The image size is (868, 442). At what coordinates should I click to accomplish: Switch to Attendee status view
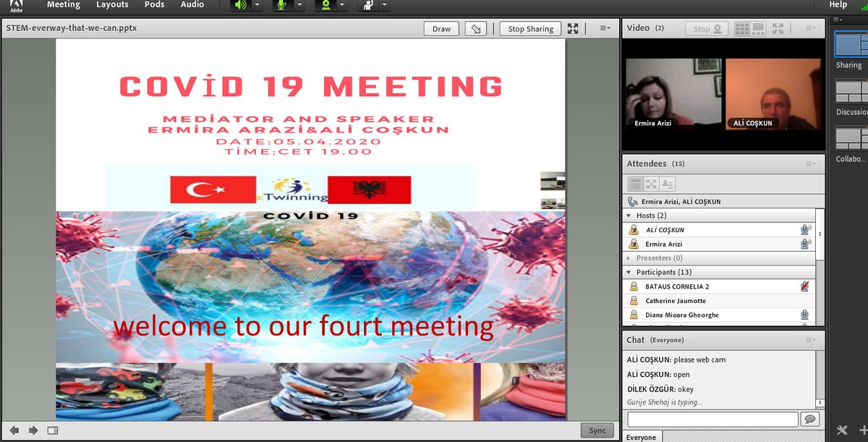click(x=667, y=184)
